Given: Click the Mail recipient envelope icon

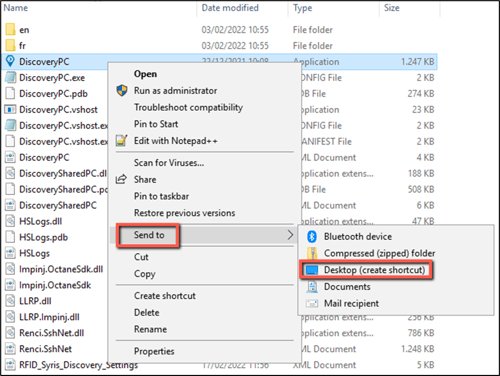Looking at the screenshot, I should [312, 304].
